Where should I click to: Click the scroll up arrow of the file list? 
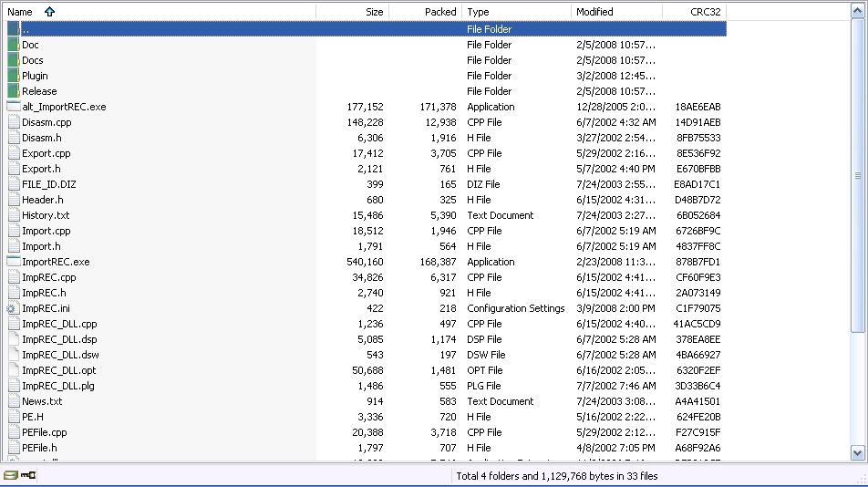[x=857, y=11]
